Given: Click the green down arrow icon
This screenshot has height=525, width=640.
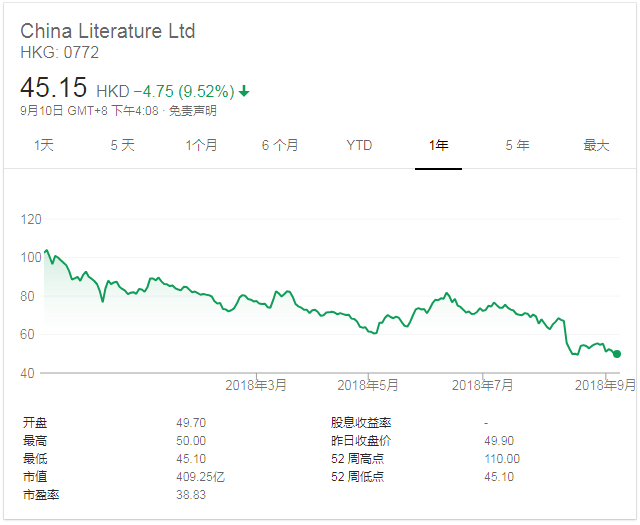Looking at the screenshot, I should 244,91.
